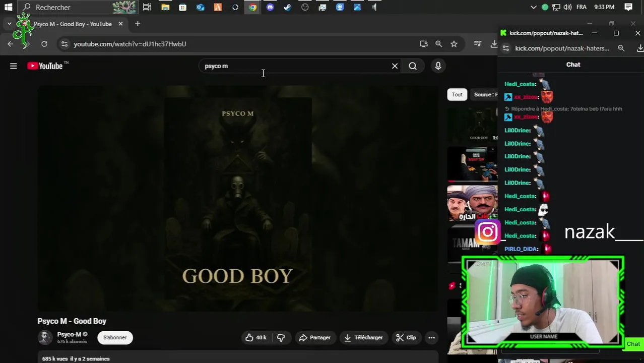
Task: Open the Psyco-M channel avatar
Action: 45,337
